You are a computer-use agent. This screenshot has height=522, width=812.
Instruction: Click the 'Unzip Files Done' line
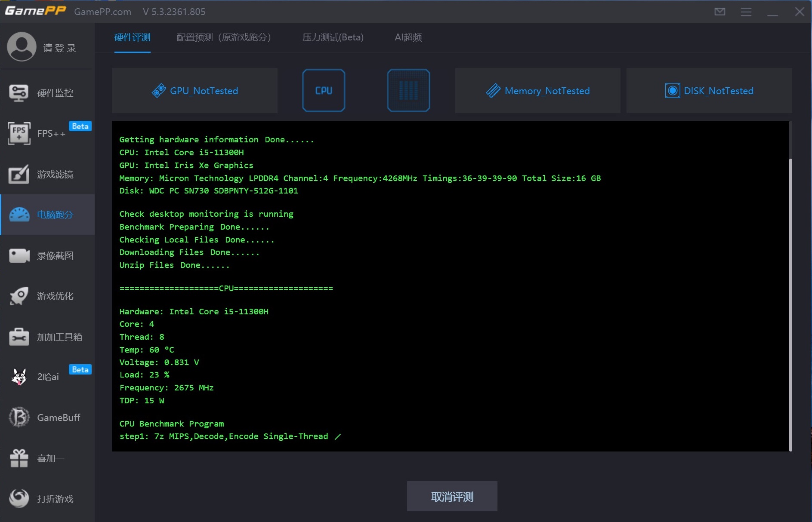tap(174, 265)
